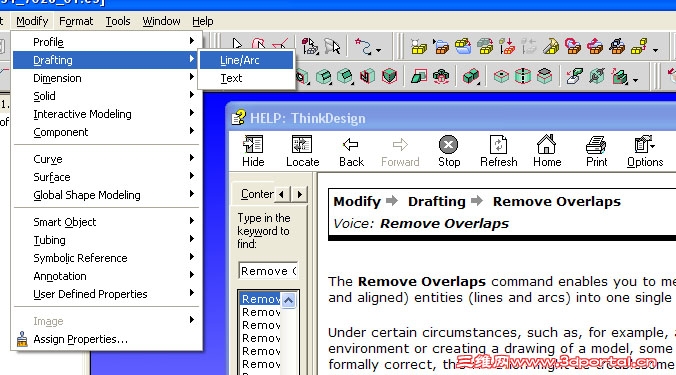Expand the Surface submenu

tap(106, 177)
